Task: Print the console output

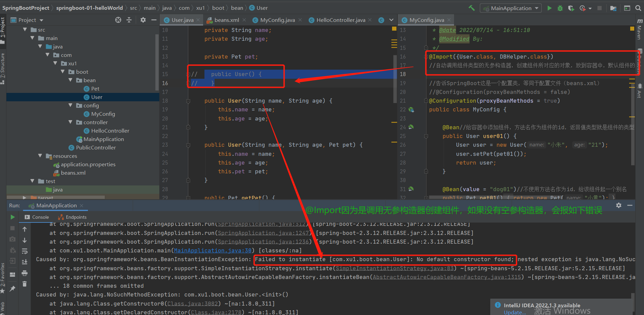Action: (25, 273)
